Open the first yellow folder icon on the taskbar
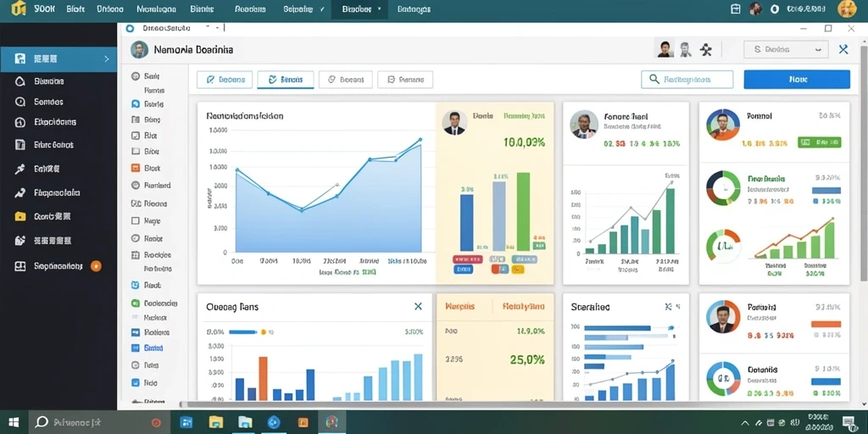Viewport: 868px width, 434px height. [216, 422]
